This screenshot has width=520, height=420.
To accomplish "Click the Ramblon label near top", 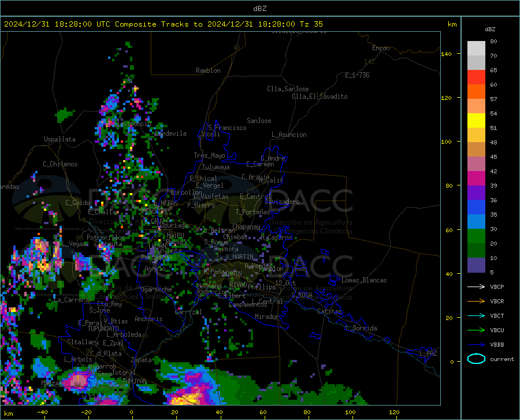I will tap(208, 70).
